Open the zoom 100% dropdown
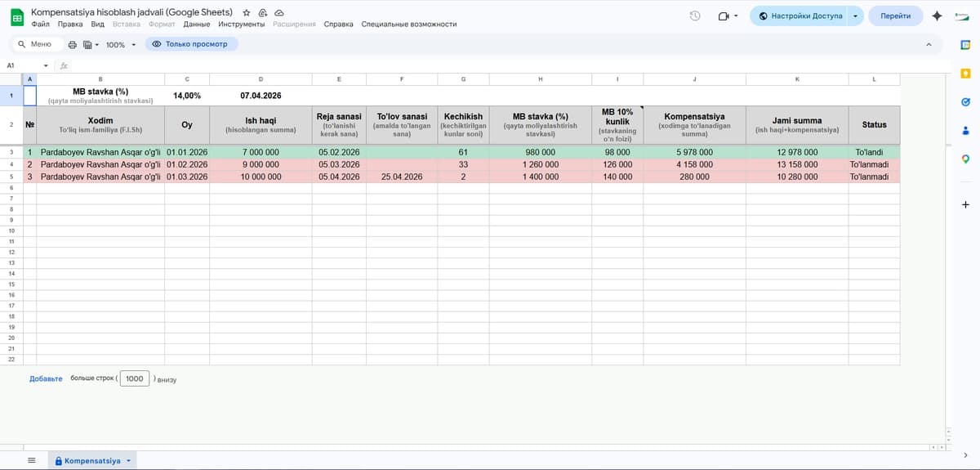 119,44
